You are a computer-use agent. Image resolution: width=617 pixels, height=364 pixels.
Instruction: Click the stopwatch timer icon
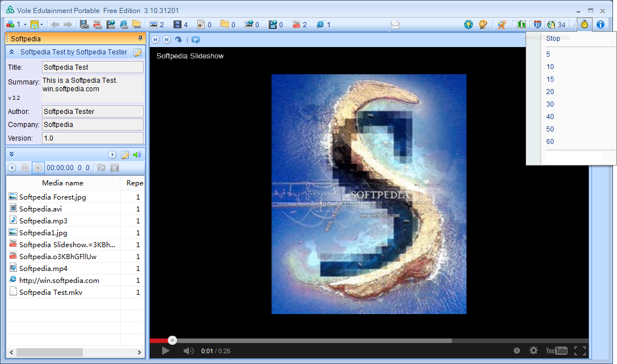click(x=584, y=24)
